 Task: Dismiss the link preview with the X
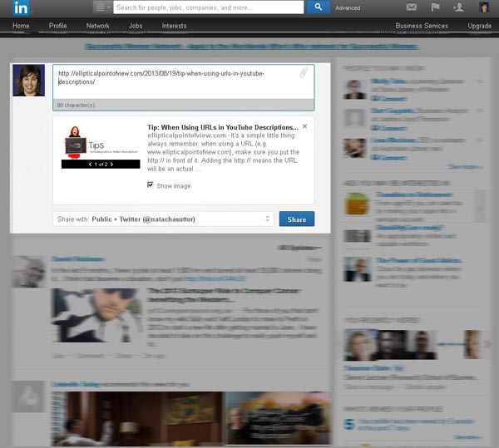[x=305, y=126]
